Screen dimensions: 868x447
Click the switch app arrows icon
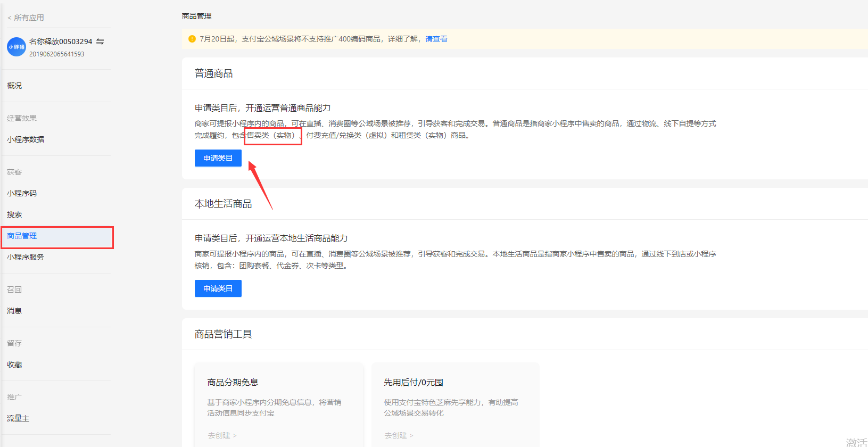100,42
